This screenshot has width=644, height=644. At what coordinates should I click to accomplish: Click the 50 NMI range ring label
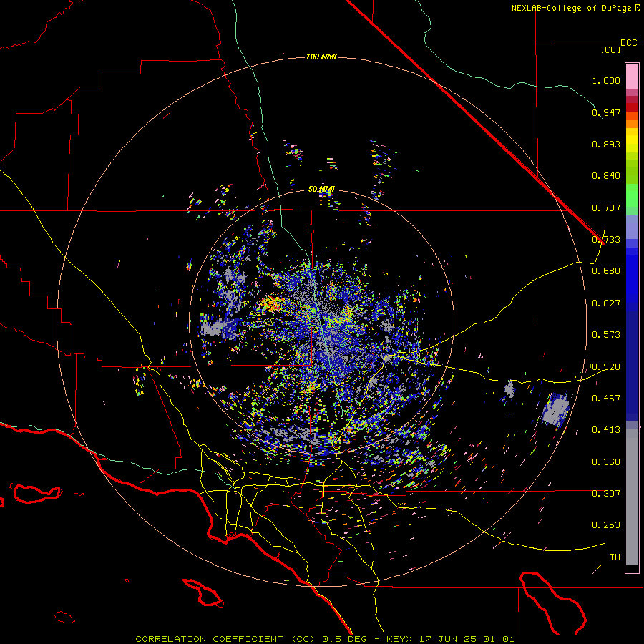(321, 189)
